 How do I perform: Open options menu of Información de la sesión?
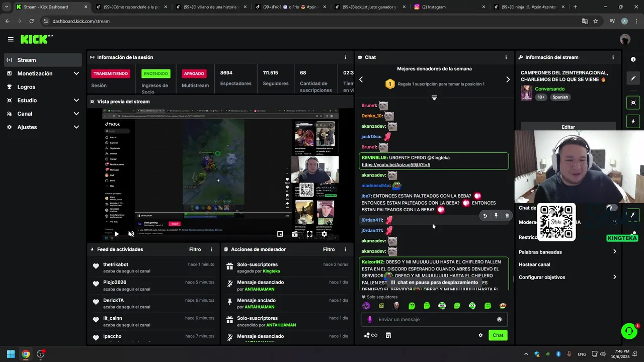(345, 57)
